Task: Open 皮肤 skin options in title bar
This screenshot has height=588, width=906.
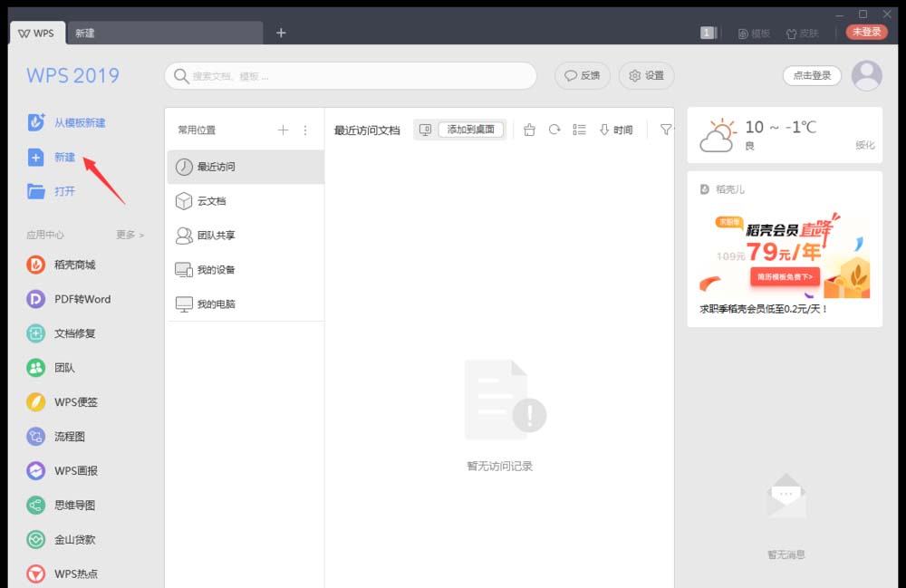Action: [803, 34]
